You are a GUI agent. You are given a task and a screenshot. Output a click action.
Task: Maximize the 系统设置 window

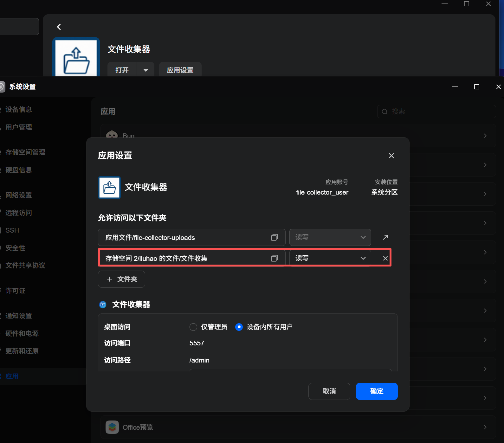coord(476,87)
